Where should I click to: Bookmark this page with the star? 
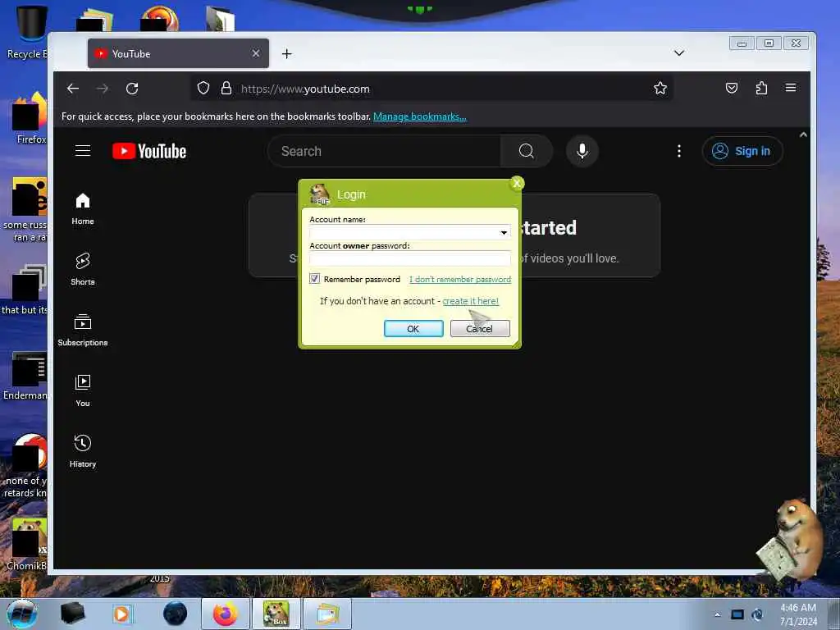click(x=660, y=89)
